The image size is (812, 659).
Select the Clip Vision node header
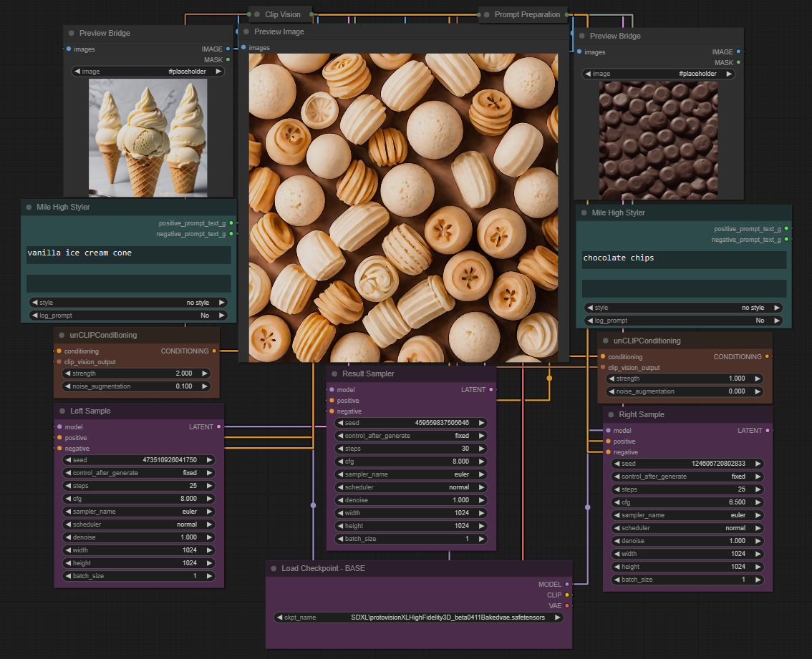[x=283, y=14]
